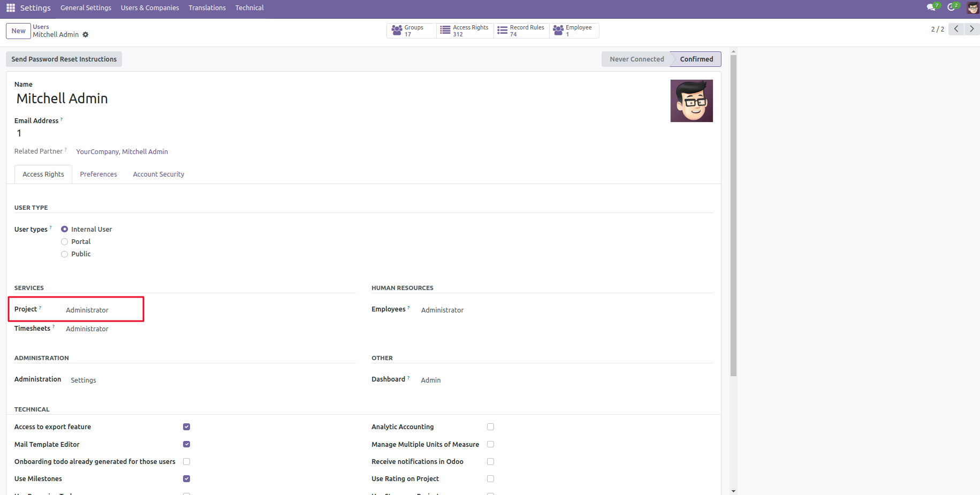Click the Confirmed status
The image size is (980, 495).
pyautogui.click(x=696, y=59)
